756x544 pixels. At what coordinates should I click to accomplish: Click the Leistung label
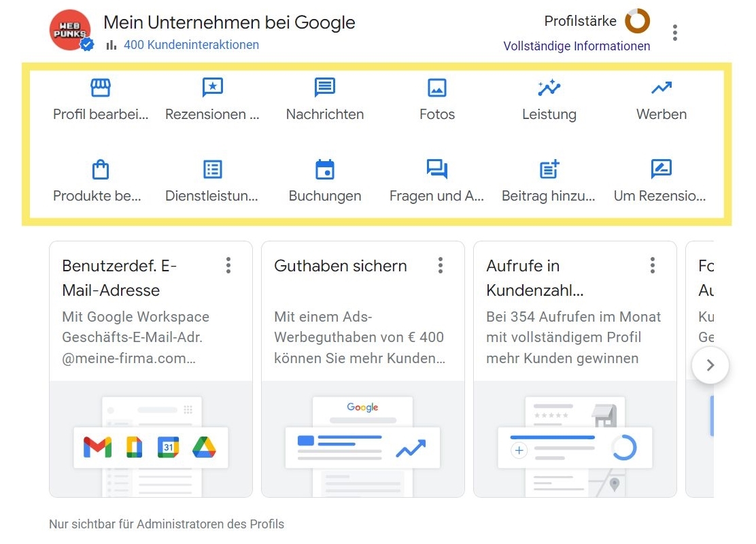(549, 115)
